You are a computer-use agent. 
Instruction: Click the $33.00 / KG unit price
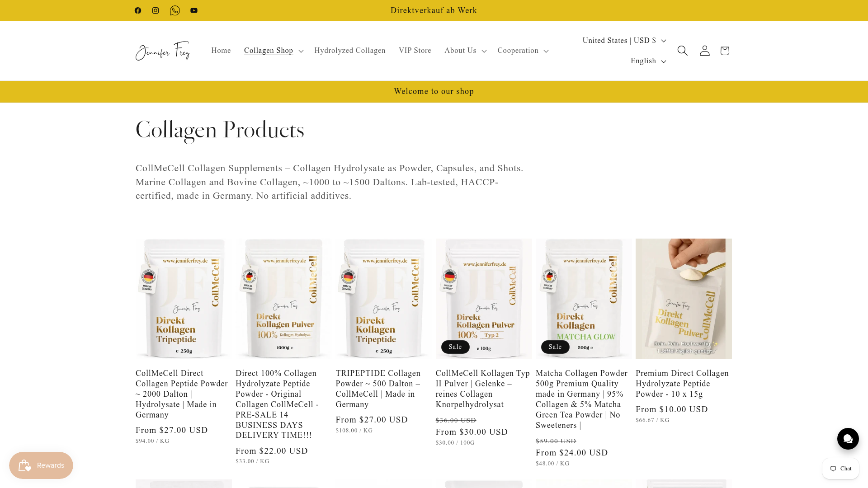pyautogui.click(x=252, y=461)
